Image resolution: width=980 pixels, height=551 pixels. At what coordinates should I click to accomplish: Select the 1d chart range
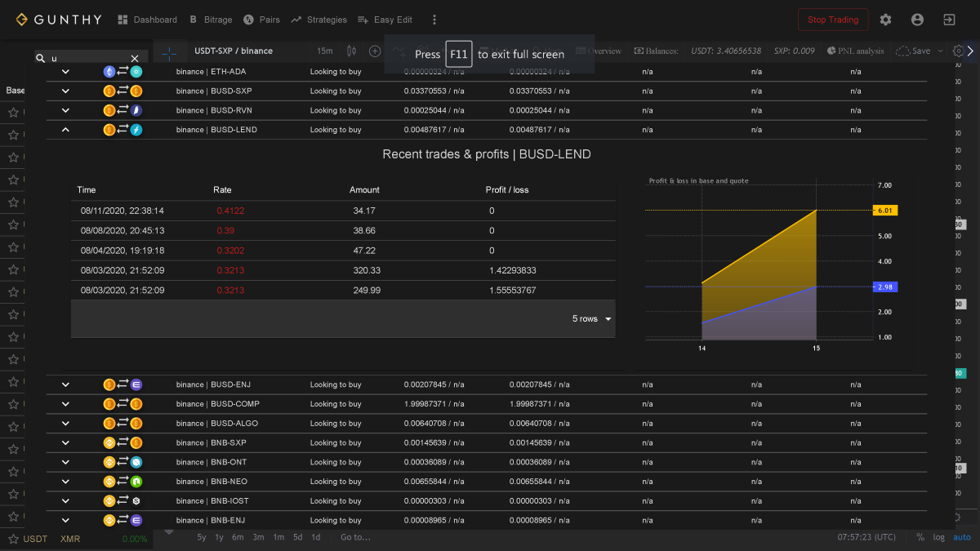coord(315,537)
